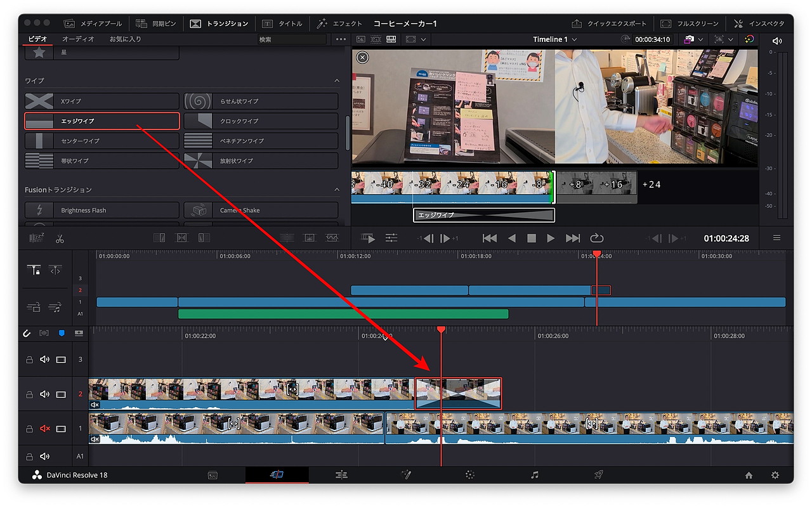The height and width of the screenshot is (506, 812).
Task: Open the Media page from the bottom bar
Action: tap(213, 475)
